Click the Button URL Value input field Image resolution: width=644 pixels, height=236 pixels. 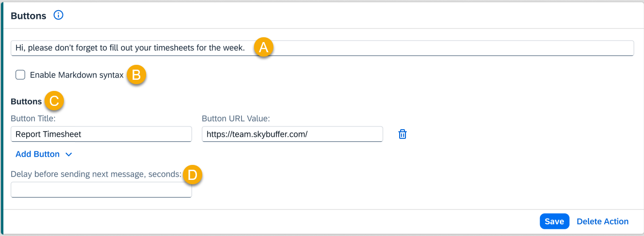(292, 134)
